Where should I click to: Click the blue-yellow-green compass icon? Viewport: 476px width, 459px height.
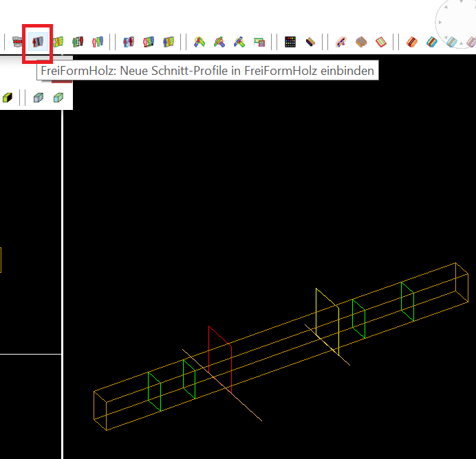[239, 42]
